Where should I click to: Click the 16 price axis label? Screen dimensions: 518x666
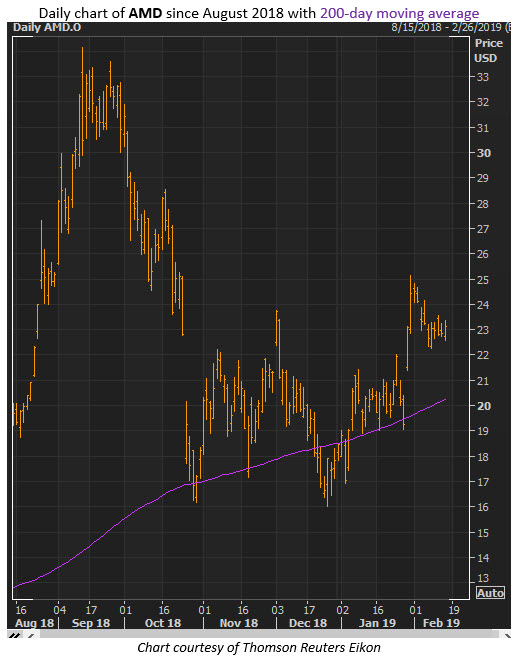tap(483, 507)
